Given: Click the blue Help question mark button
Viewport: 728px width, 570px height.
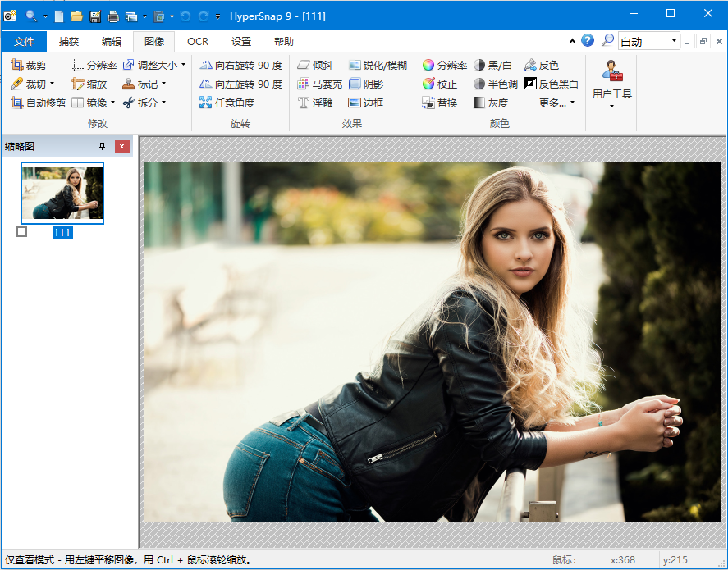Looking at the screenshot, I should pyautogui.click(x=588, y=40).
